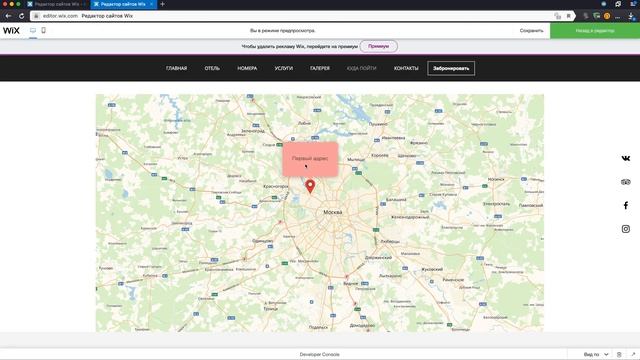The width and height of the screenshot is (640, 360).
Task: Open a new browser tab
Action: [x=162, y=4]
